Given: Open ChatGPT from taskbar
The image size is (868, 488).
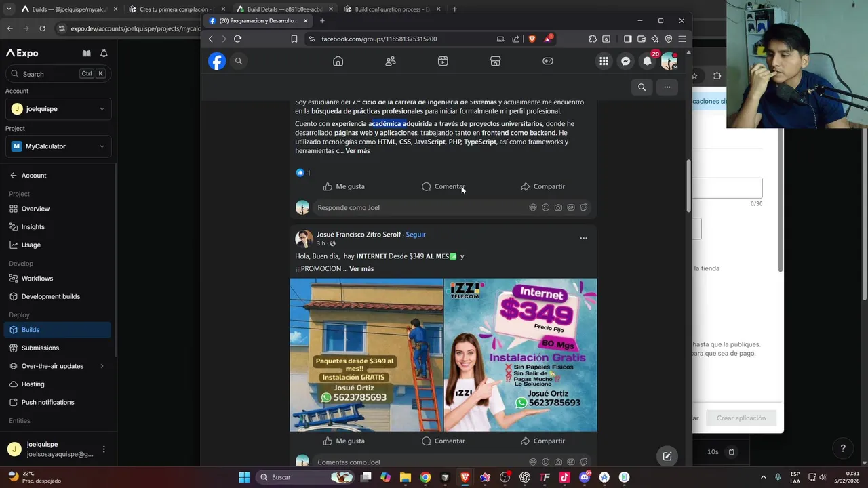Looking at the screenshot, I should click(524, 477).
